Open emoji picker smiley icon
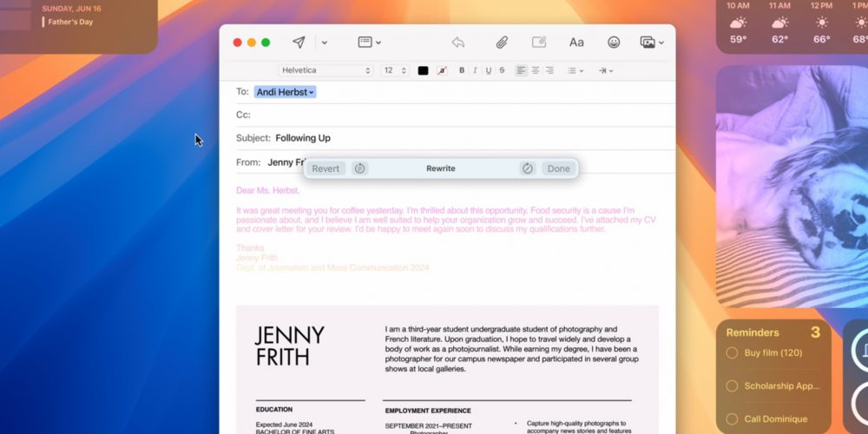The image size is (868, 434). click(614, 42)
